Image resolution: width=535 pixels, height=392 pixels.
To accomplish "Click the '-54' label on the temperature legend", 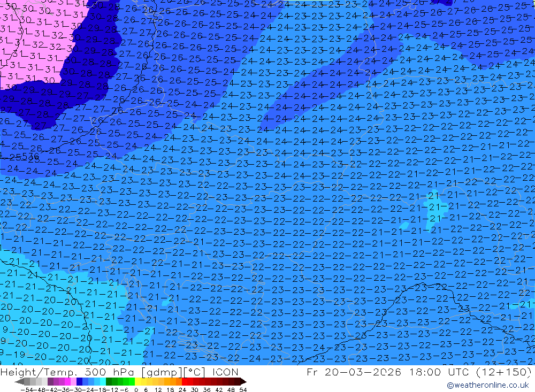I will tap(27, 390).
